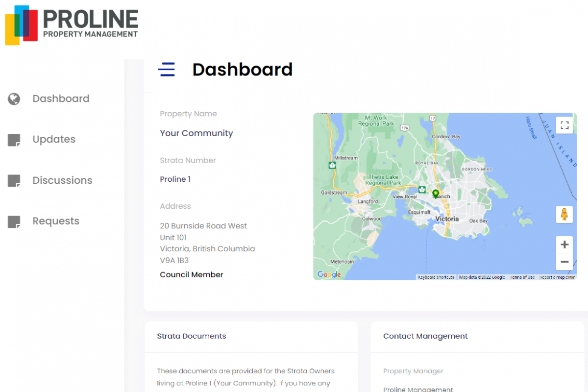588x392 pixels.
Task: Click Report a map error link
Action: coord(557,277)
